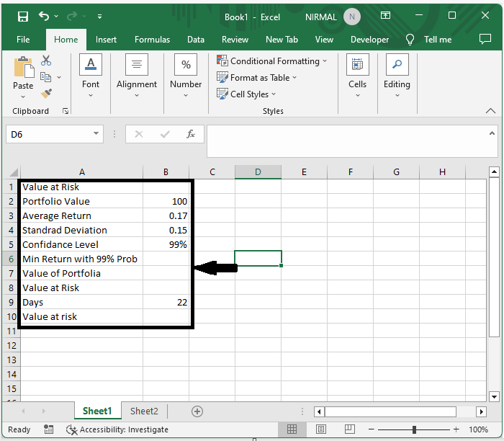Open the Formulas ribbon tab
504x441 pixels.
tap(152, 40)
